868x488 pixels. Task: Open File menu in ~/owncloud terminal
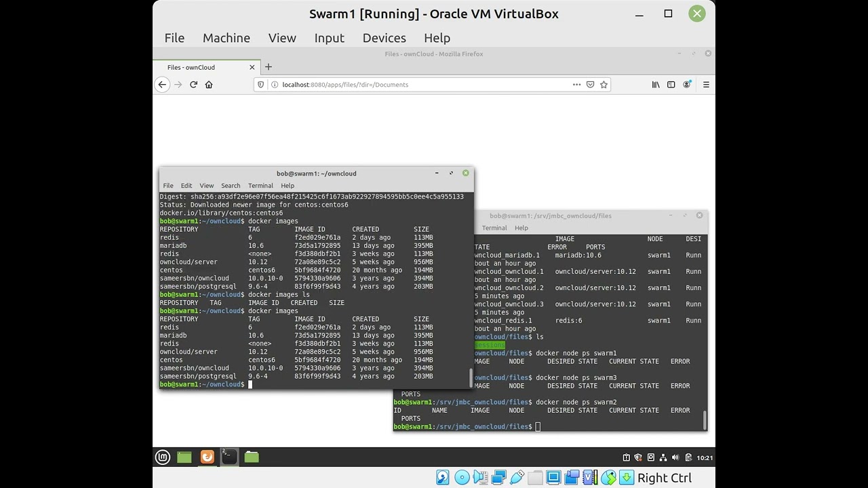coord(168,186)
